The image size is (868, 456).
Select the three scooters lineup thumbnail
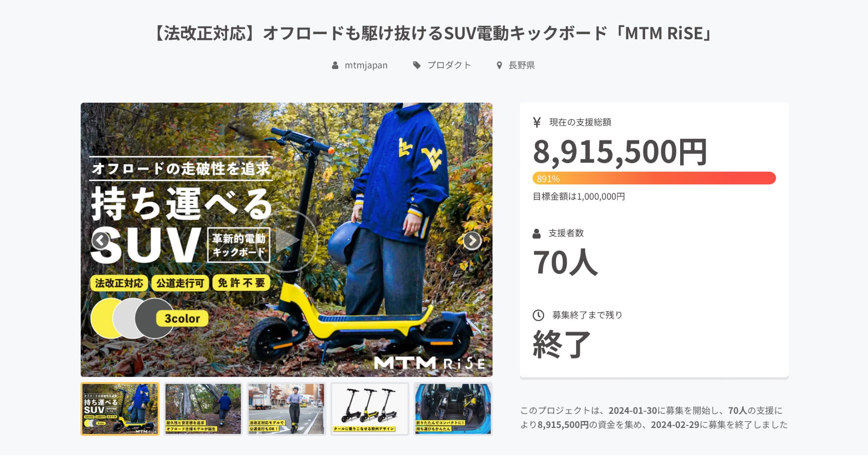[369, 409]
